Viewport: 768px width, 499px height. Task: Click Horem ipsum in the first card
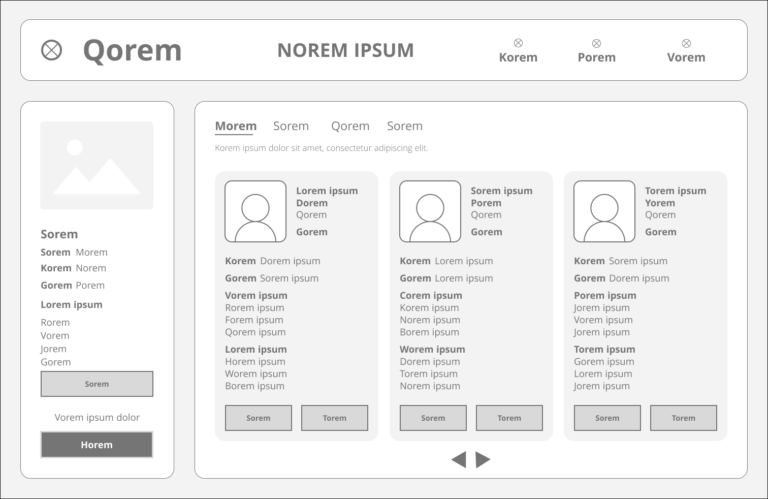[x=255, y=361]
